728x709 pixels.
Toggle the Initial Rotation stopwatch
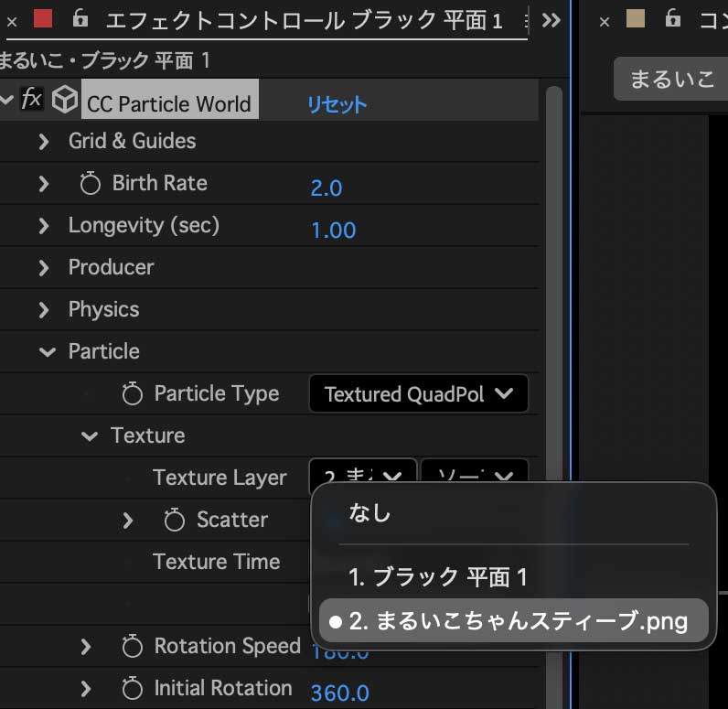tap(133, 688)
